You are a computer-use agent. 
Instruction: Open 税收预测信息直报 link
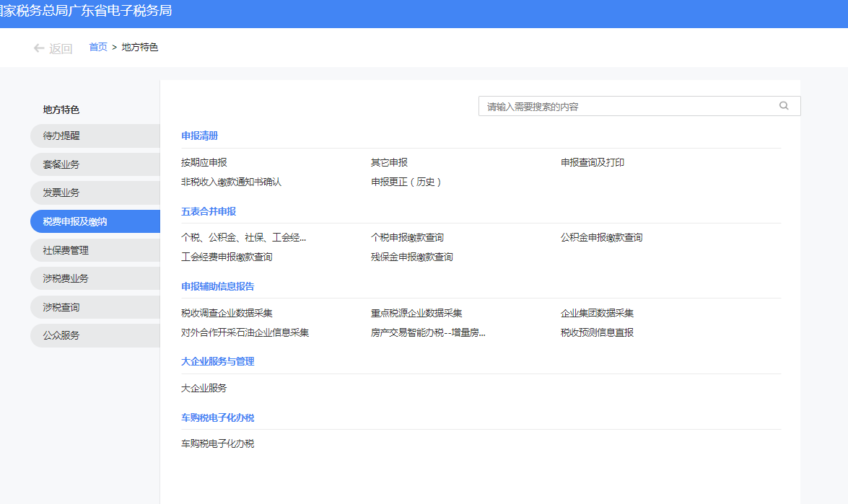point(597,333)
